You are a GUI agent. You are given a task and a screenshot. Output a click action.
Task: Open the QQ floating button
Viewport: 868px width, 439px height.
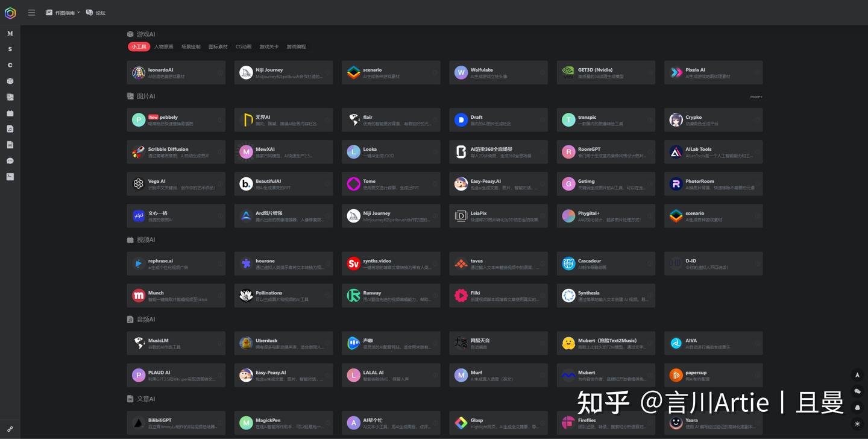pos(857,408)
